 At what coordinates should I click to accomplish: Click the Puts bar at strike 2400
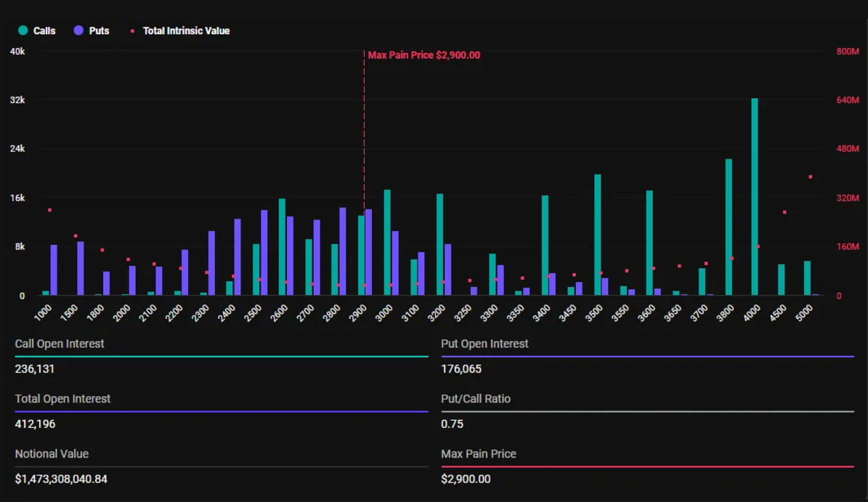click(x=238, y=256)
